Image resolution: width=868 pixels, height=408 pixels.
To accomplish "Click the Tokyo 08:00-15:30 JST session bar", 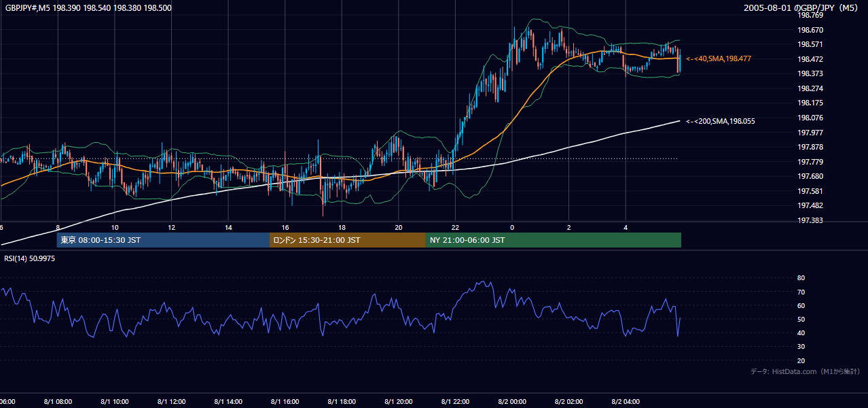I will 163,240.
